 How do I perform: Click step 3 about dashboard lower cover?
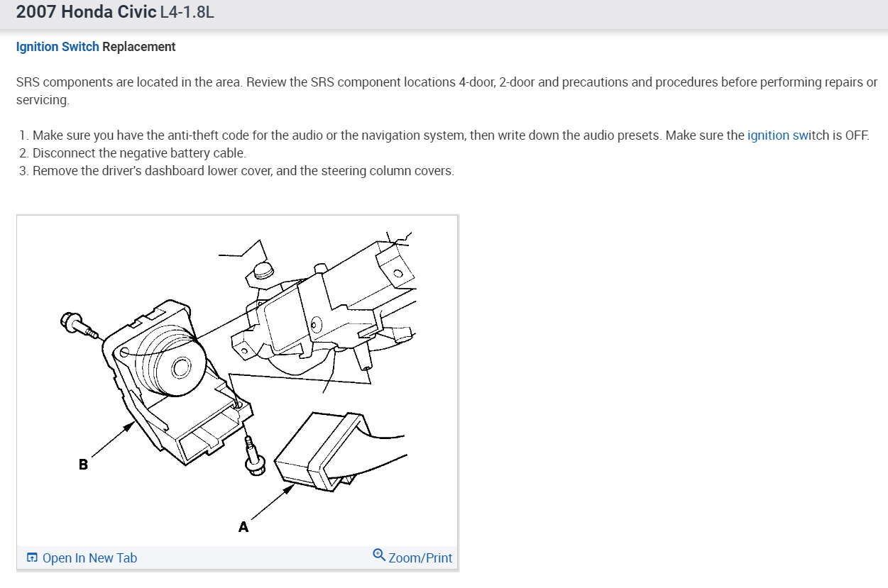coord(236,171)
